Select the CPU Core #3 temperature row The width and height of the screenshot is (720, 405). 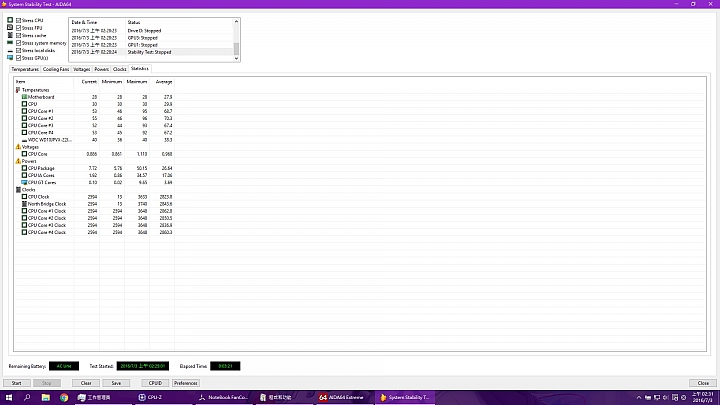pos(94,125)
